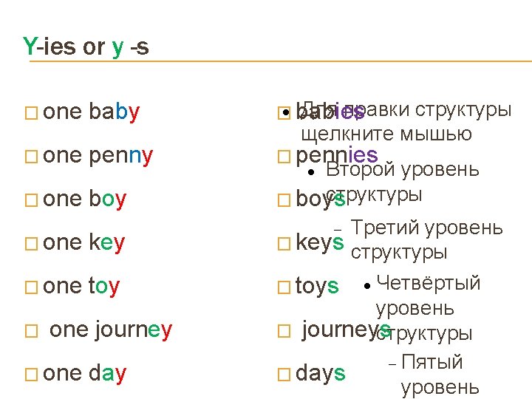
Task: Click the placeholder text 'Четвёртый уровень'
Action: point(428,296)
